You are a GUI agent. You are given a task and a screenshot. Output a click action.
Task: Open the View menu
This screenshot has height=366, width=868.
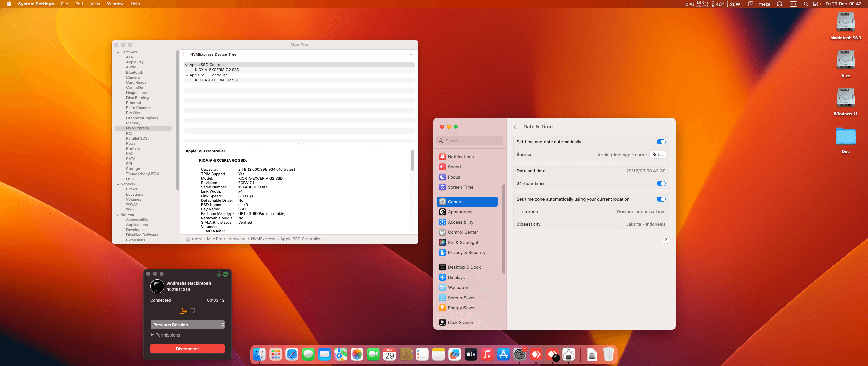tap(95, 4)
